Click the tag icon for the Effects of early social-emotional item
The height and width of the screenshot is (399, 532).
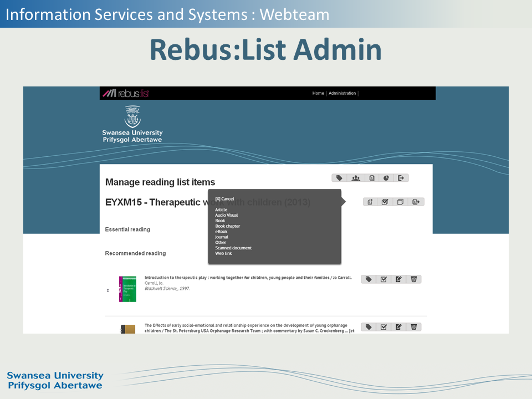coord(369,327)
